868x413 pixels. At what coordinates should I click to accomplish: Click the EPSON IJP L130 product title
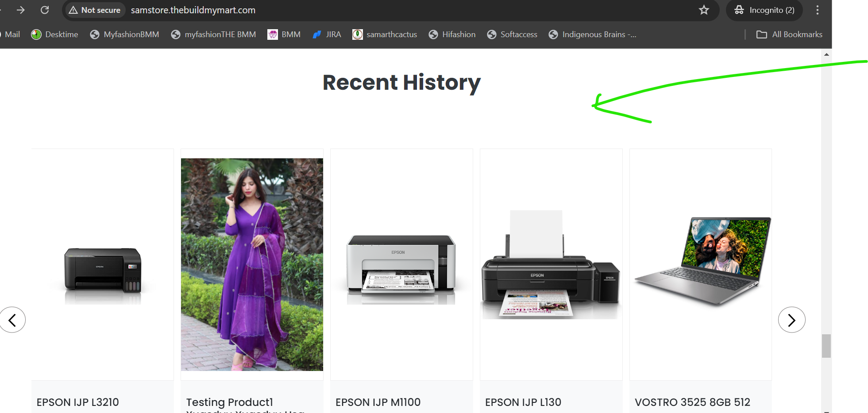[523, 402]
